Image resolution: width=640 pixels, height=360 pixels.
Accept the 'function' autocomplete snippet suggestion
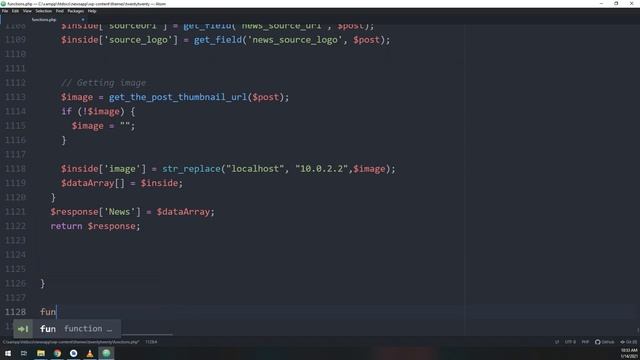(67, 329)
